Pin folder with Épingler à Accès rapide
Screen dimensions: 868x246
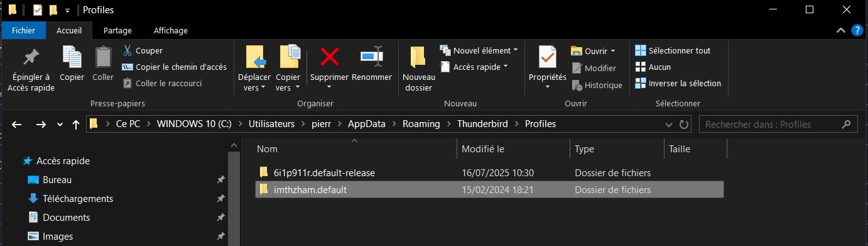[31, 69]
